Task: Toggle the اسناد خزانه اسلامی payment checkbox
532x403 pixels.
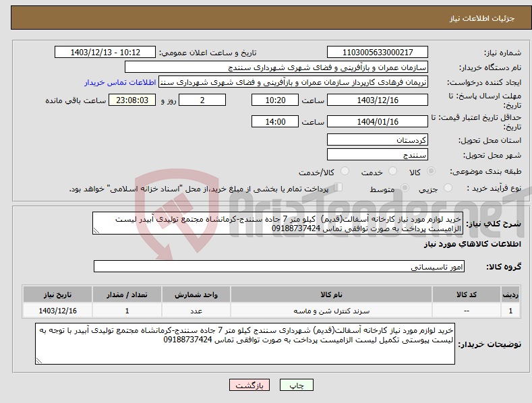Action: [x=338, y=187]
